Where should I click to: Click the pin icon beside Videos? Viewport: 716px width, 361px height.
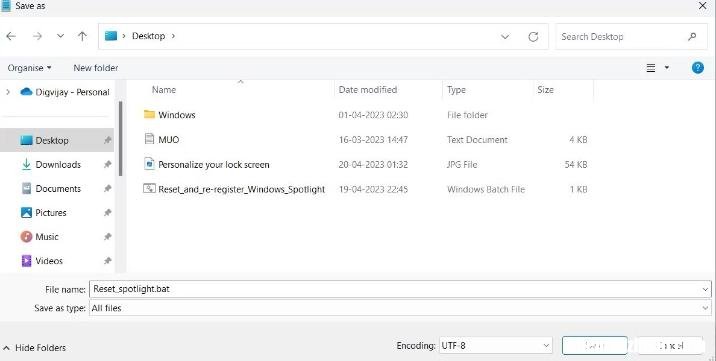coord(107,261)
